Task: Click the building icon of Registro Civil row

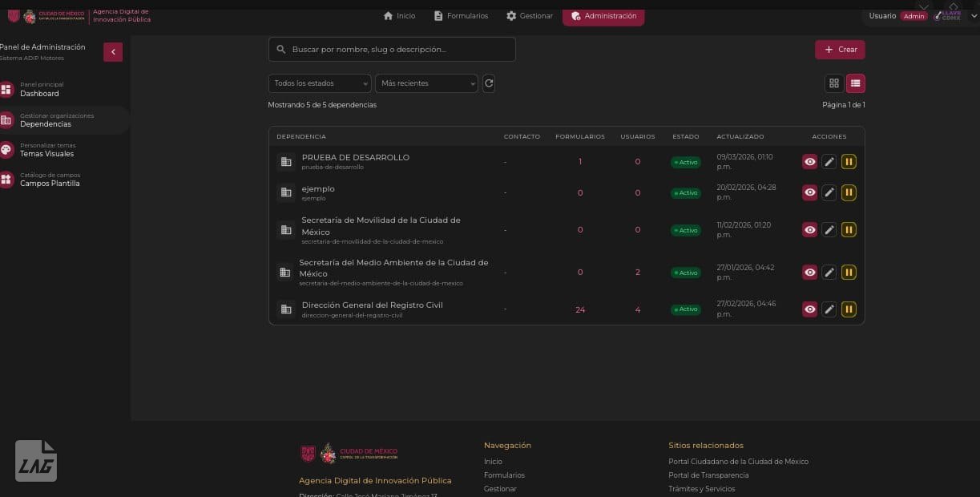Action: pyautogui.click(x=285, y=309)
